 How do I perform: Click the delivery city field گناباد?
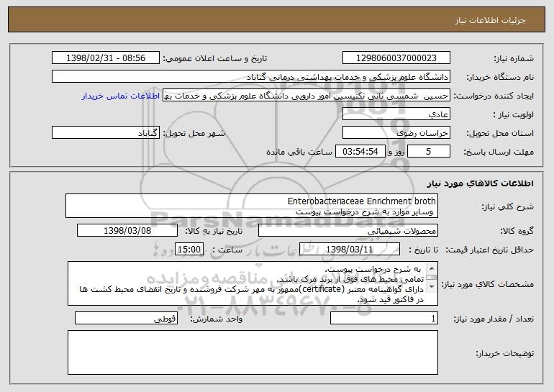[x=106, y=133]
